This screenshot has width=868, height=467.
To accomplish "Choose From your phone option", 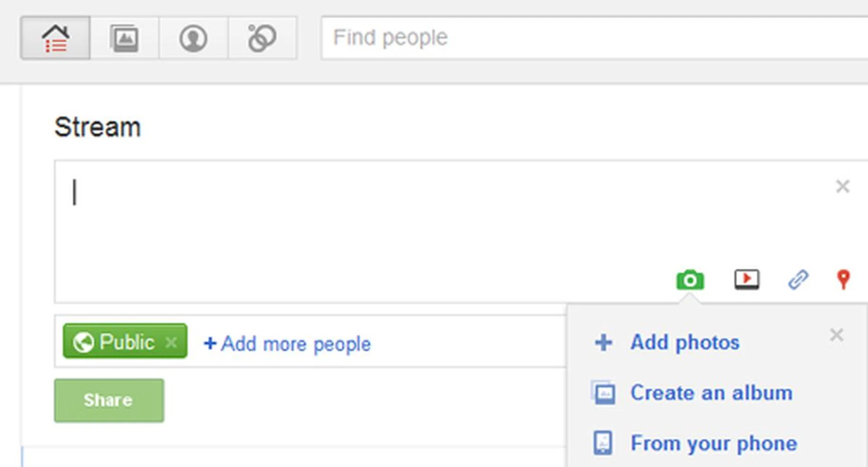I will [x=713, y=443].
